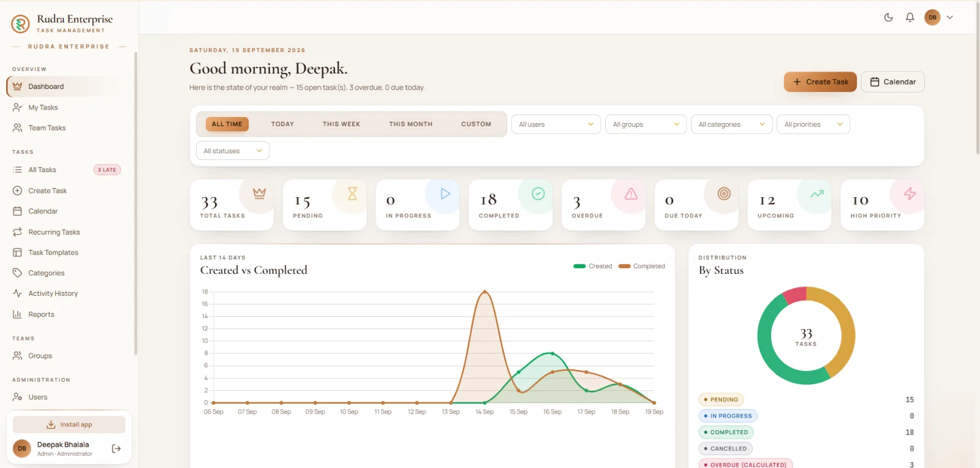Click the Recurring Tasks repeat icon
The image size is (980, 468).
(x=17, y=232)
